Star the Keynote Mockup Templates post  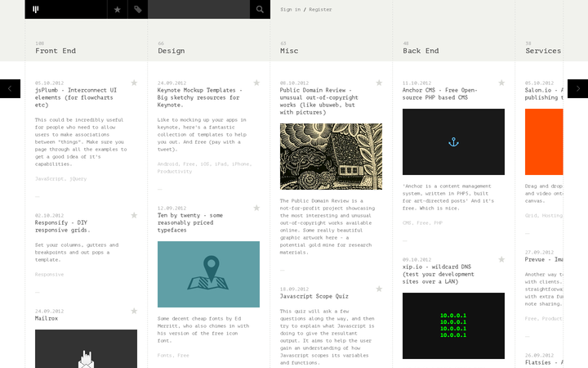click(x=256, y=83)
